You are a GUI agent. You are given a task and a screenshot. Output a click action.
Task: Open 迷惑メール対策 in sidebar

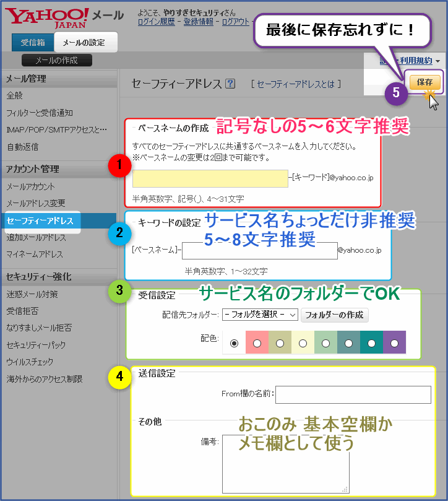[x=32, y=294]
